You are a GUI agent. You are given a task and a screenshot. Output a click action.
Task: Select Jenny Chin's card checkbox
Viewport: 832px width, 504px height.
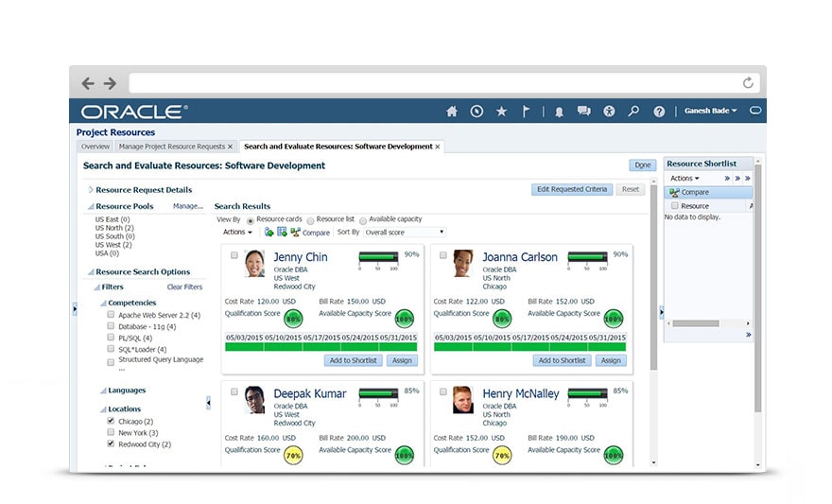234,255
